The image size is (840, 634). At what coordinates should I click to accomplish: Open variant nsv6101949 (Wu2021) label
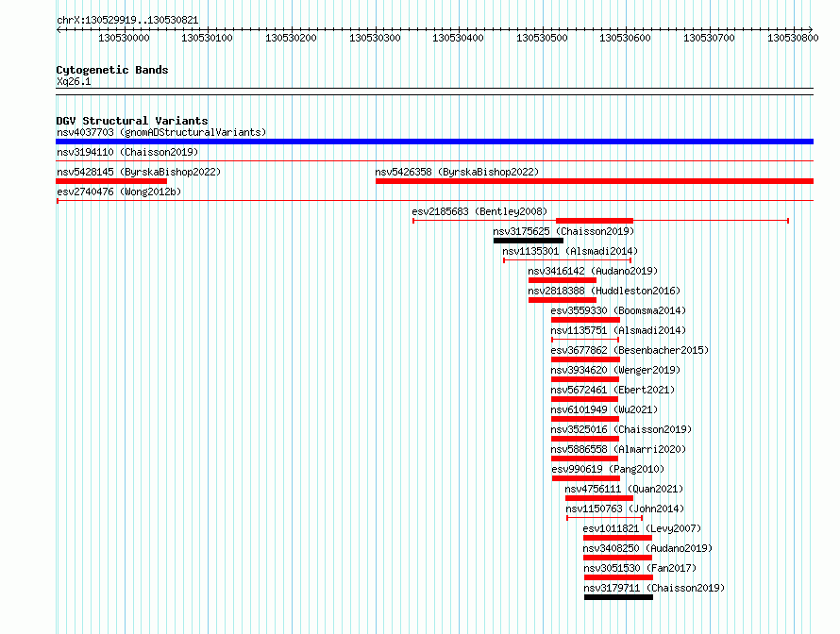(x=604, y=409)
